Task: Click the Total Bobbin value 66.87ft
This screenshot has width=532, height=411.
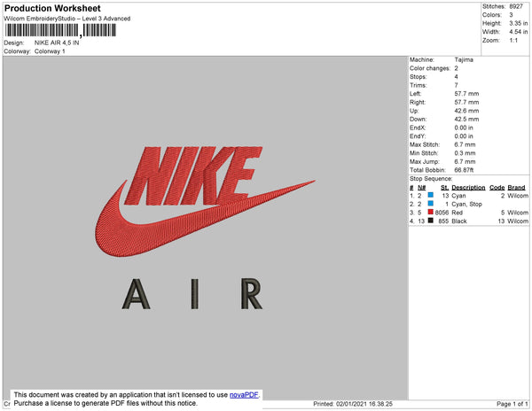Action: click(x=464, y=170)
